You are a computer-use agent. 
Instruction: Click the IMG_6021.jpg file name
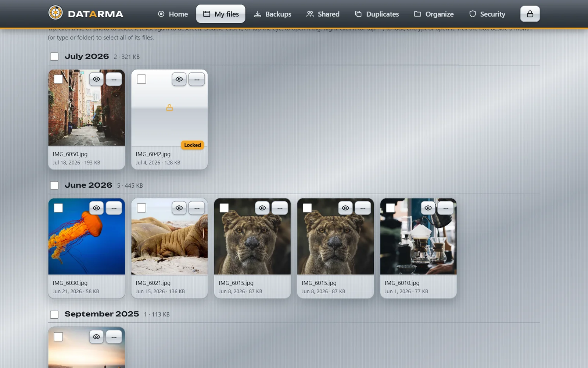point(153,283)
